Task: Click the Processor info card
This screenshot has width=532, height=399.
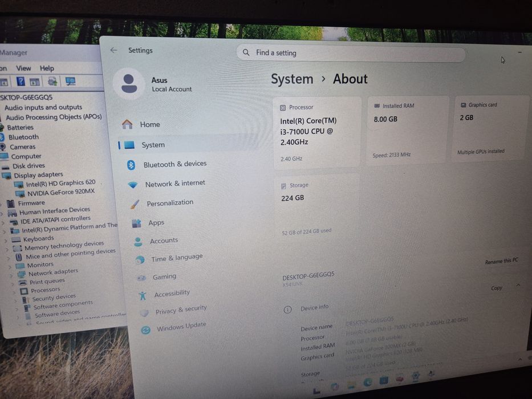Action: (x=317, y=132)
